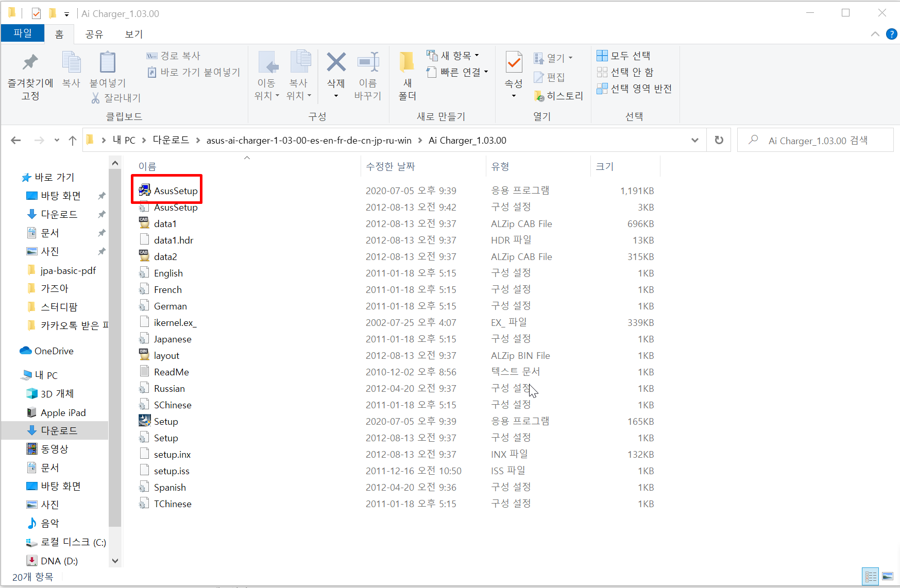Select 음악 music folder in sidebar

43,523
